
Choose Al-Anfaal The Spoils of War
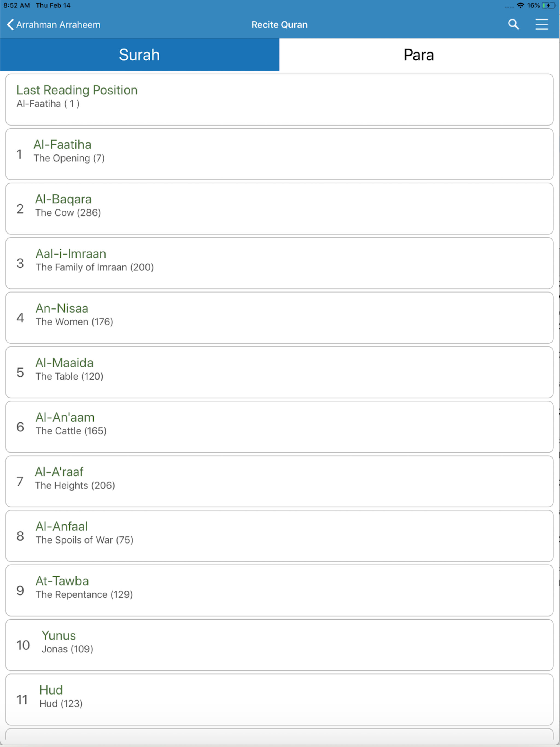[279, 536]
